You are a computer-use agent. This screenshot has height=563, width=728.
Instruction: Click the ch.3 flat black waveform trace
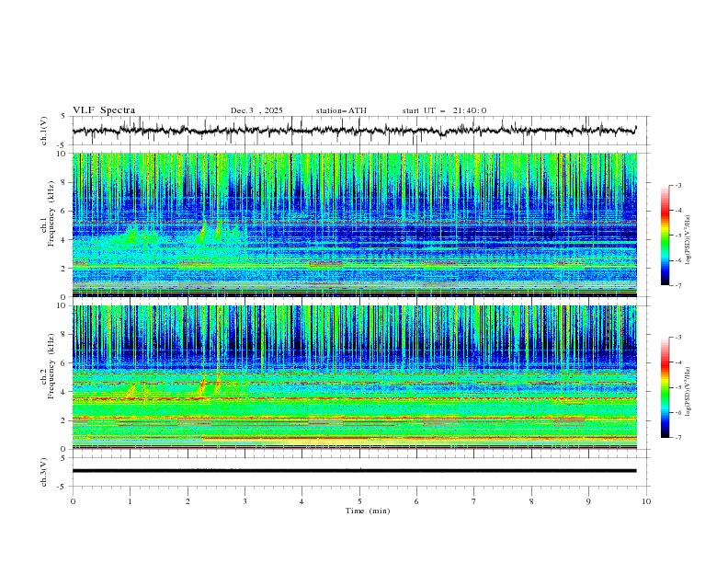point(354,471)
